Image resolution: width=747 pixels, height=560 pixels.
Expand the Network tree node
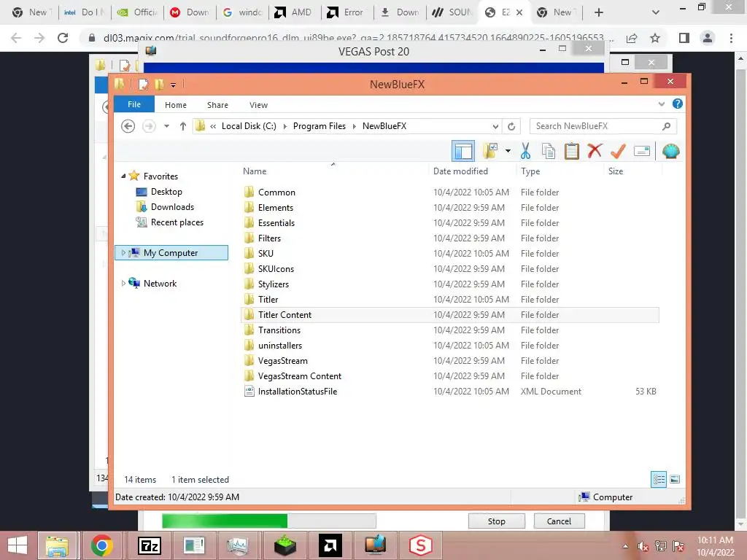point(123,284)
